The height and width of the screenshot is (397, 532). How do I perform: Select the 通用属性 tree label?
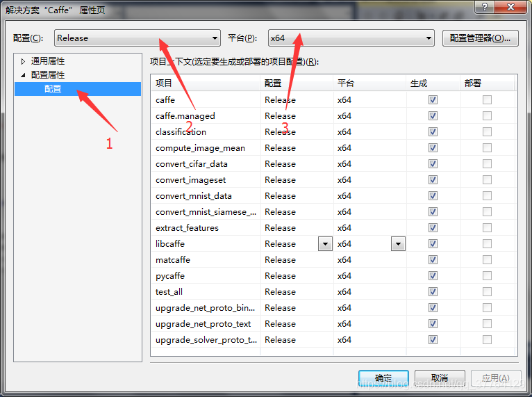(x=48, y=61)
